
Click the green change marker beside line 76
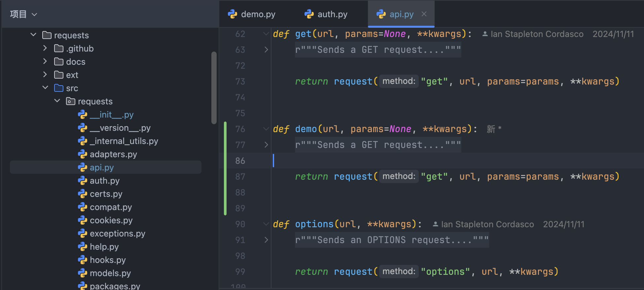[x=225, y=129]
